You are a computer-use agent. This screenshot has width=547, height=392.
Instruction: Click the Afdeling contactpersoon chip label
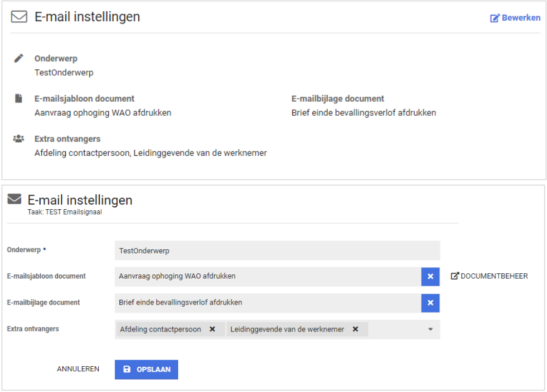point(161,329)
